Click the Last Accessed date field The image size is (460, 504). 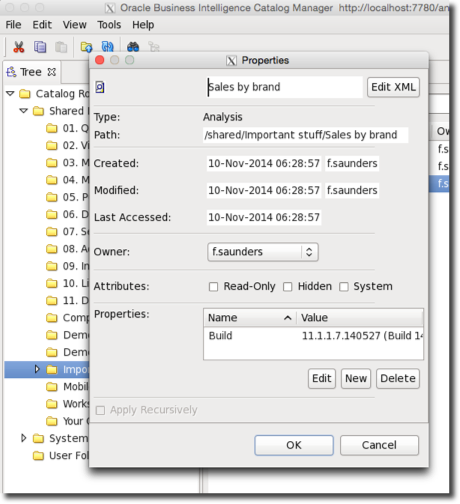[x=264, y=218]
